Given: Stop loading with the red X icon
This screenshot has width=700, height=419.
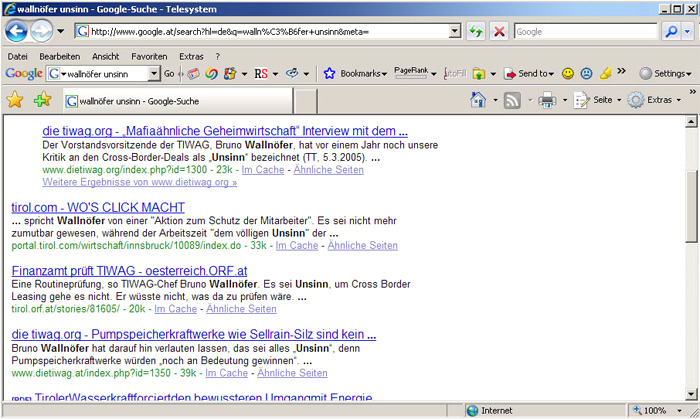Looking at the screenshot, I should (x=499, y=31).
